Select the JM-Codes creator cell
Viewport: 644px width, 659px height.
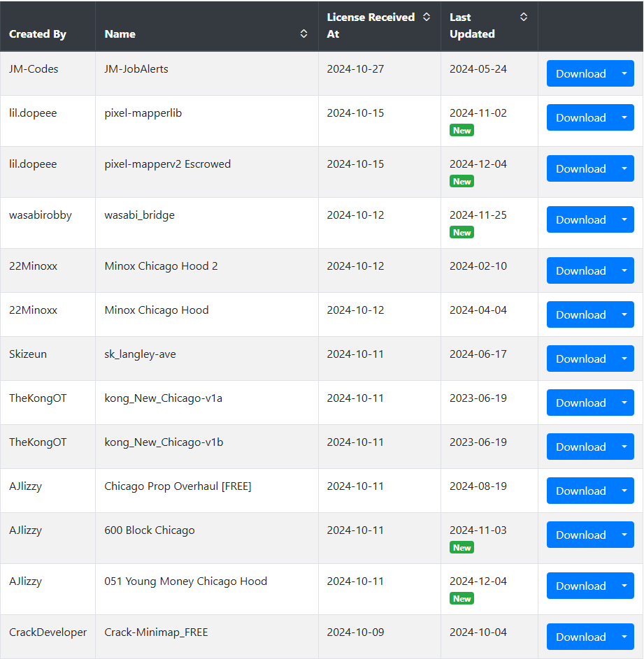[x=48, y=73]
